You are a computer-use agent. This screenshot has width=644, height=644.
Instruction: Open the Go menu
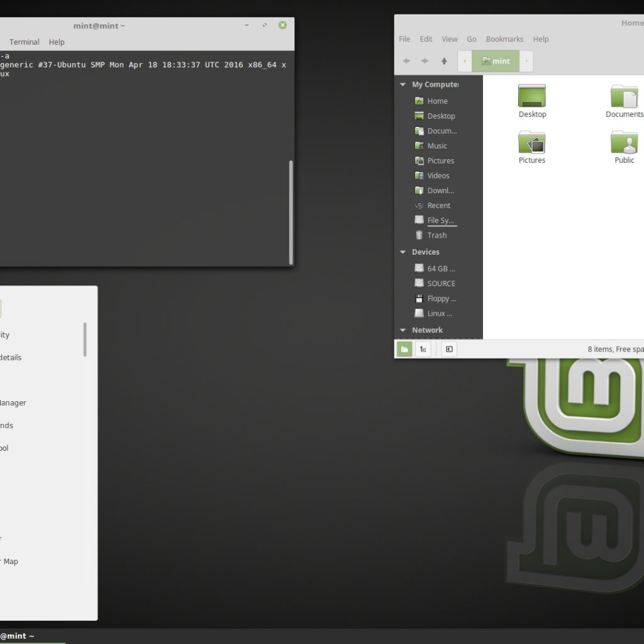pos(472,39)
